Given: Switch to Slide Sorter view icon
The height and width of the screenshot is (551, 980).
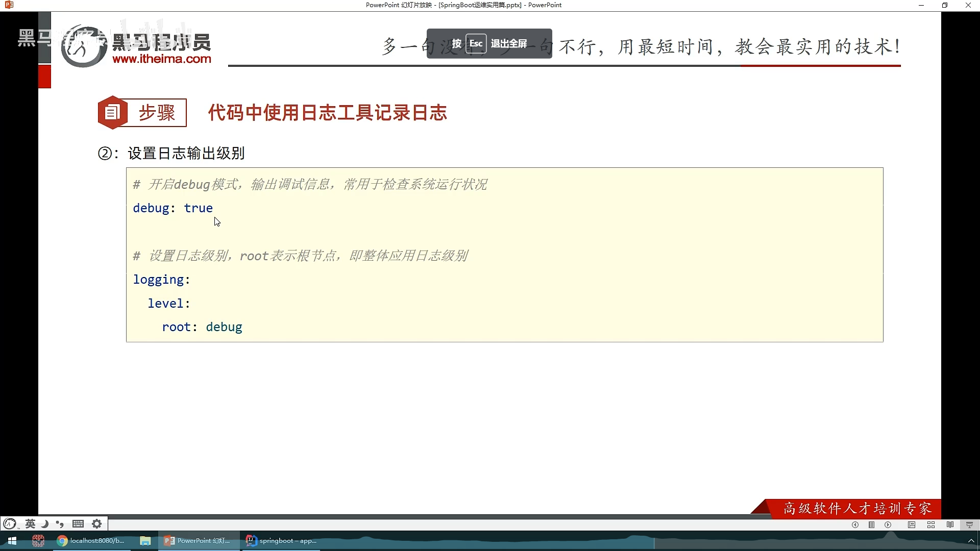Looking at the screenshot, I should tap(931, 524).
